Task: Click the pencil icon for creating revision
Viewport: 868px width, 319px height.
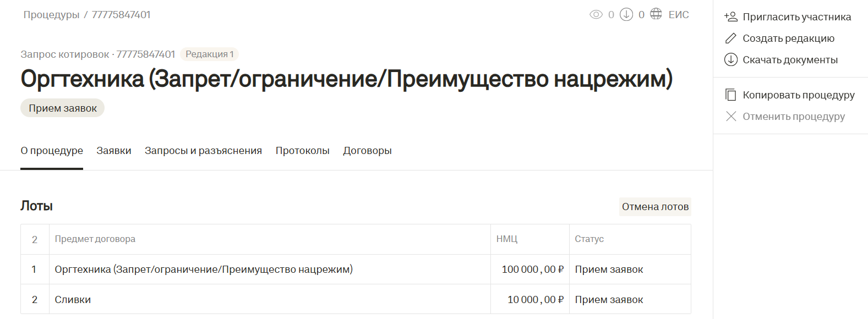Action: pos(730,38)
